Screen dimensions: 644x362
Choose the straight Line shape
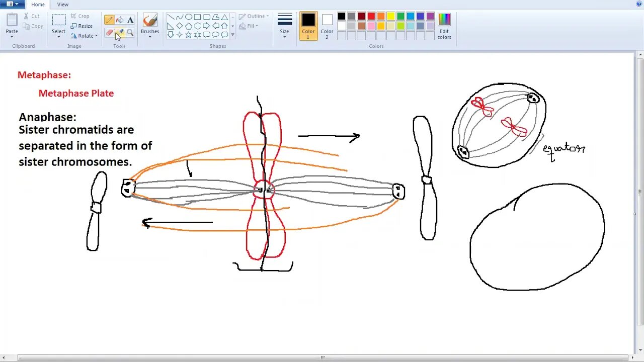click(x=171, y=17)
